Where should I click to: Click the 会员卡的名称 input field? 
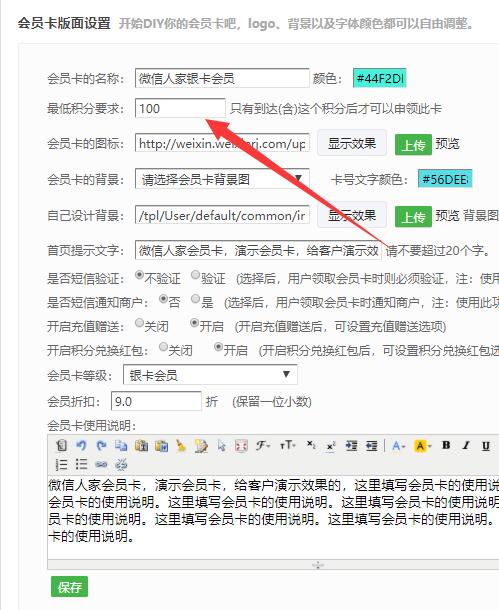222,78
